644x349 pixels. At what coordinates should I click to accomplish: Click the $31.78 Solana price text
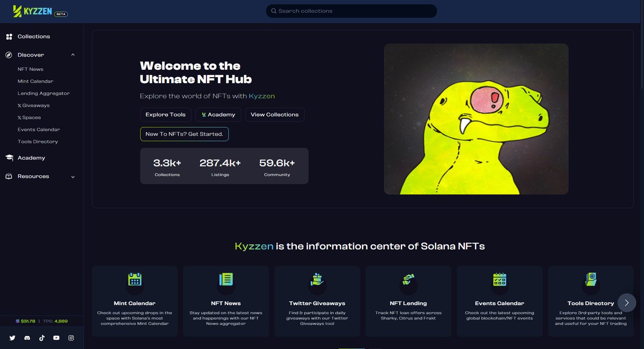[x=28, y=321]
